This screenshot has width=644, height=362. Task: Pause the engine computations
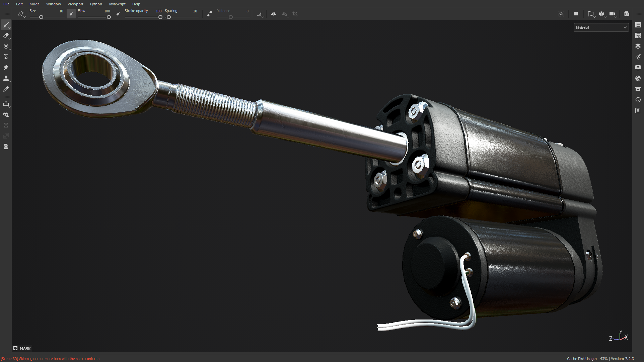coord(576,14)
